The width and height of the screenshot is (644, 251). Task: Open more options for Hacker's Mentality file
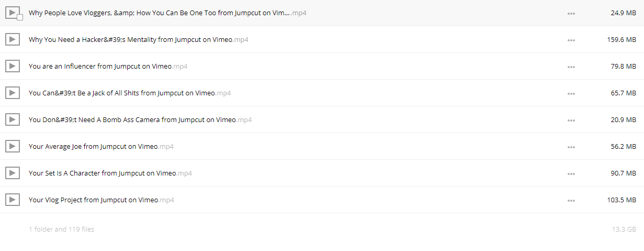pyautogui.click(x=571, y=40)
